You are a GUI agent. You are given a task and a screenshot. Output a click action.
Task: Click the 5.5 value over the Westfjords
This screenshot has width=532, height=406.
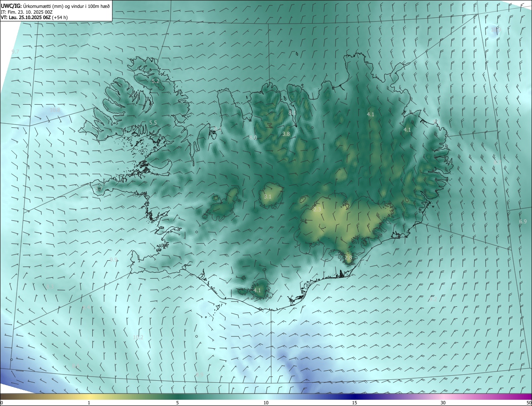pos(153,122)
